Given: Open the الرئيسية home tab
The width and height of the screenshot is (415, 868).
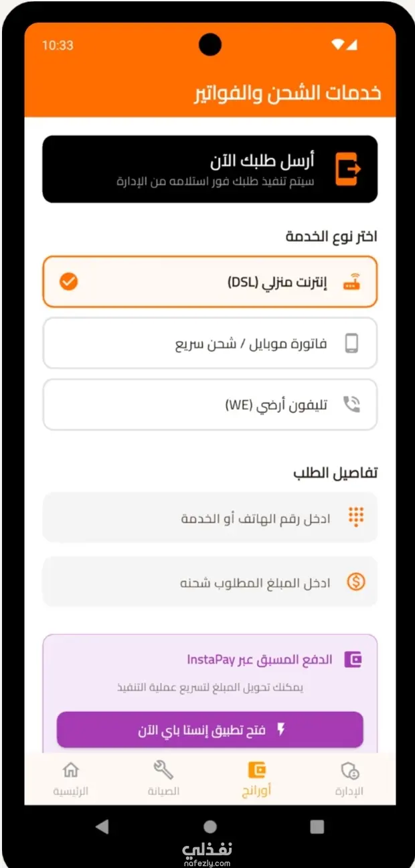Looking at the screenshot, I should click(70, 778).
